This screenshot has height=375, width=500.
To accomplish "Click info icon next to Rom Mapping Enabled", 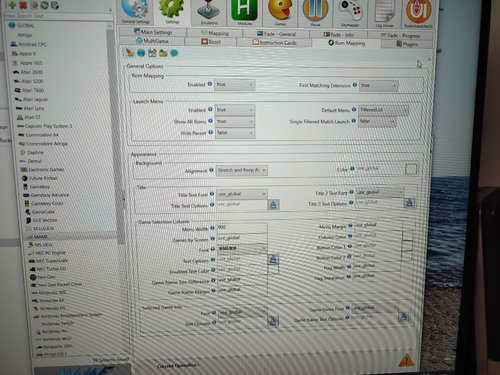I will point(210,84).
